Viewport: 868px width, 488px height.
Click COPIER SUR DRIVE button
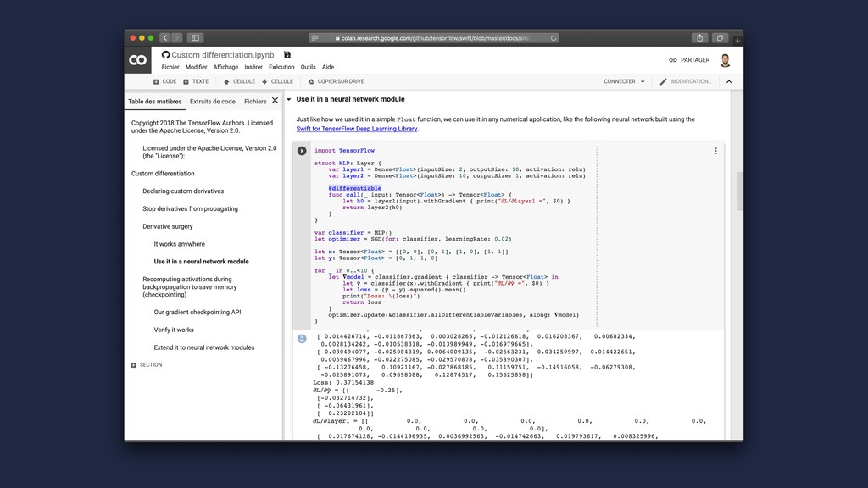pos(336,81)
